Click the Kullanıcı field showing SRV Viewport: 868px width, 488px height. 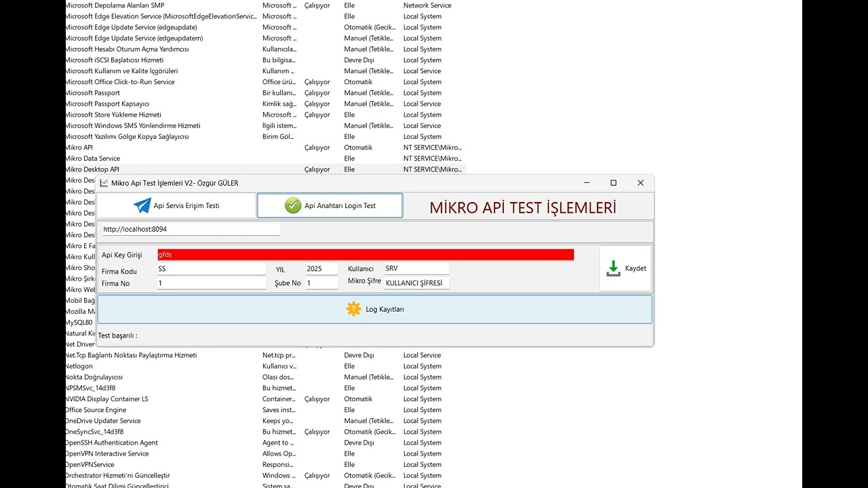pyautogui.click(x=416, y=269)
